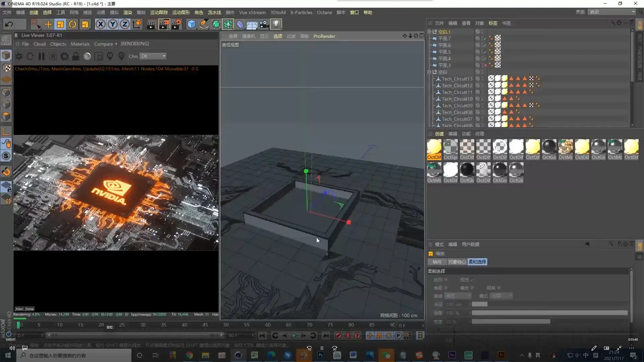The width and height of the screenshot is (644, 362).
Task: Select the Rotate tool in the toolbar
Action: pyautogui.click(x=72, y=24)
